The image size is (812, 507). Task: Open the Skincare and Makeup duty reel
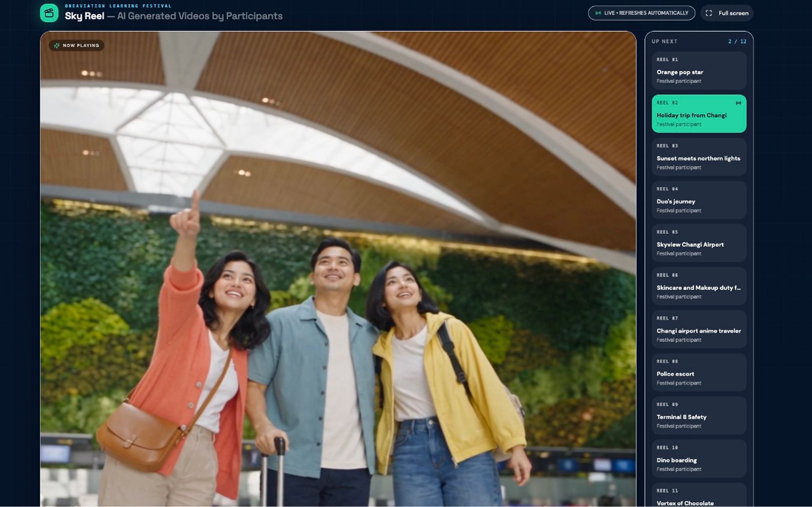pos(699,286)
